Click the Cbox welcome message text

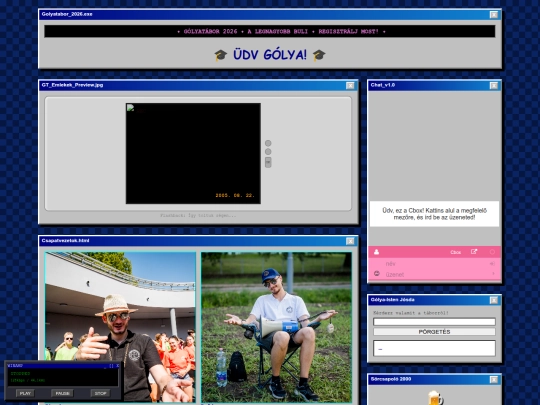click(x=434, y=214)
